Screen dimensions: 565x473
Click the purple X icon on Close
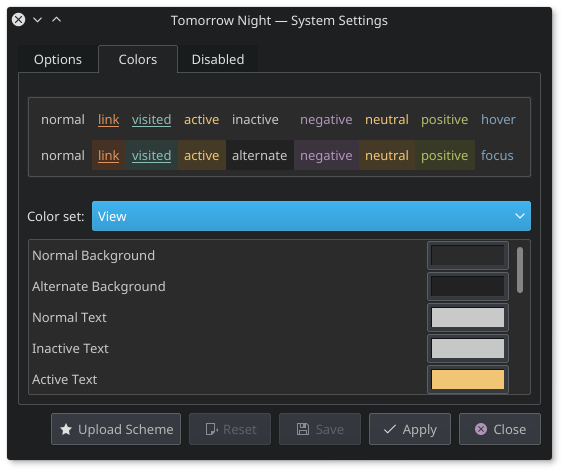pos(481,429)
